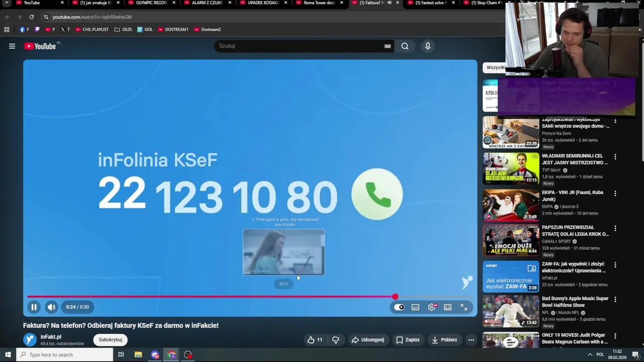Open options for ZAW-FA video
Viewport: 644px width, 362px height.
pyautogui.click(x=615, y=265)
